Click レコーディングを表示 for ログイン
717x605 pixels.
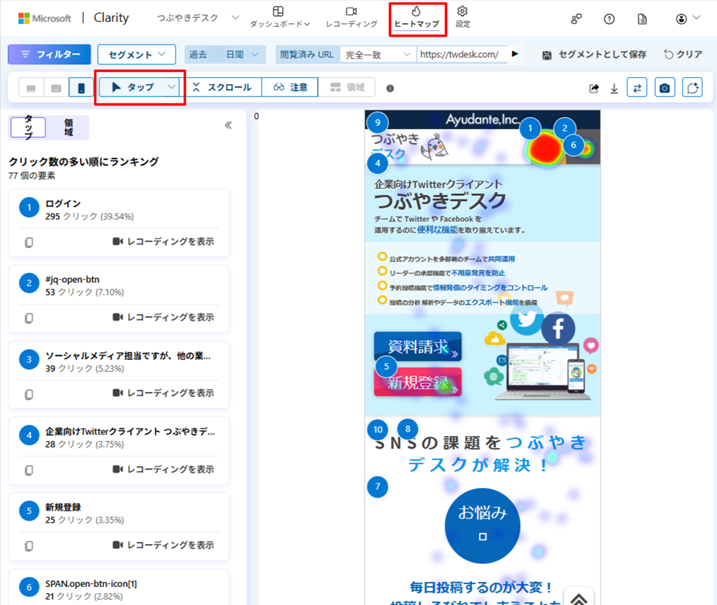(163, 241)
